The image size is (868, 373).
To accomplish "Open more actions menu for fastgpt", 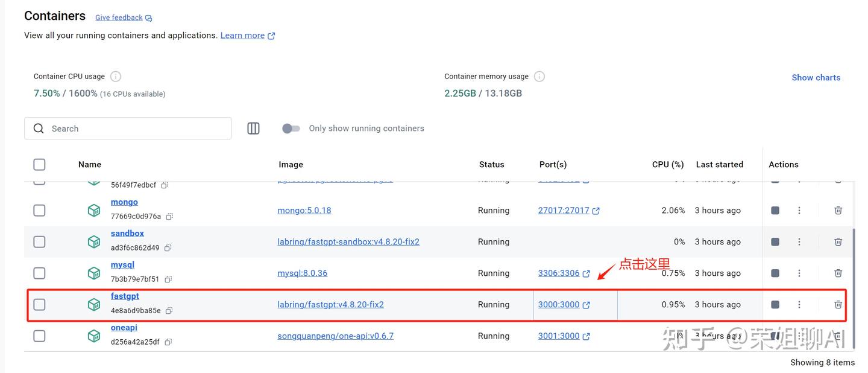I will coord(799,304).
